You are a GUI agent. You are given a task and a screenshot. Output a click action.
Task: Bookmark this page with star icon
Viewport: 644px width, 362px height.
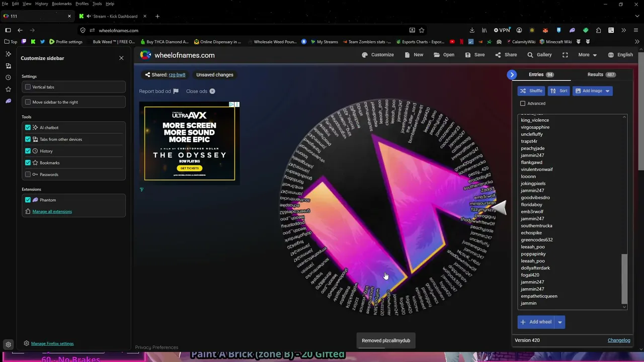422,30
